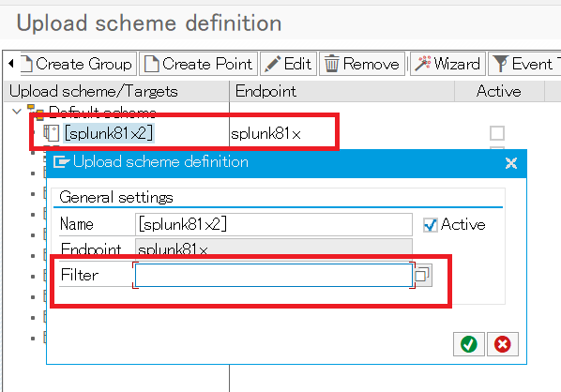This screenshot has width=561, height=392.
Task: Click the toolbar scroll-left arrow
Action: coord(11,64)
